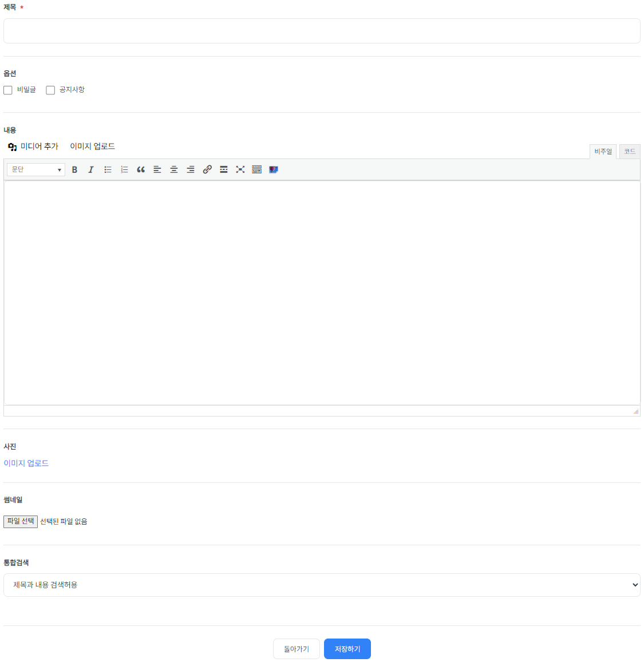
Task: Show the extra toolbar row (toolbar toggle)
Action: pos(257,169)
